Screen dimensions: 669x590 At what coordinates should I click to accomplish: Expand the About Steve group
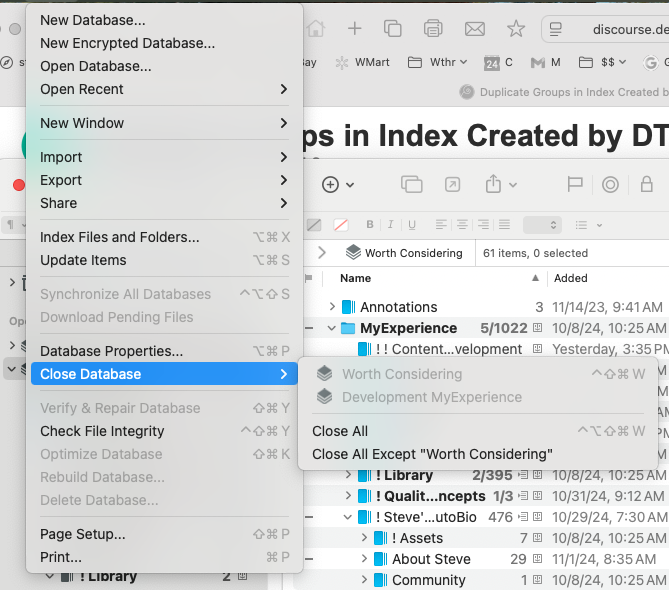coord(365,559)
